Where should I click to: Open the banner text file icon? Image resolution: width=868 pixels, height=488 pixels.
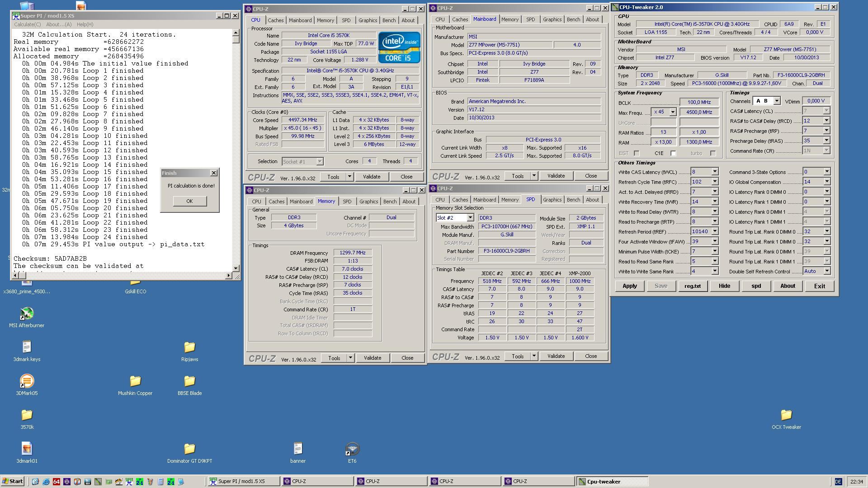click(x=298, y=449)
